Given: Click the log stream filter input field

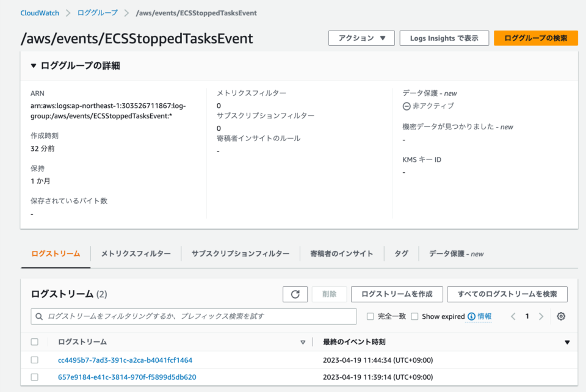Looking at the screenshot, I should [183, 316].
